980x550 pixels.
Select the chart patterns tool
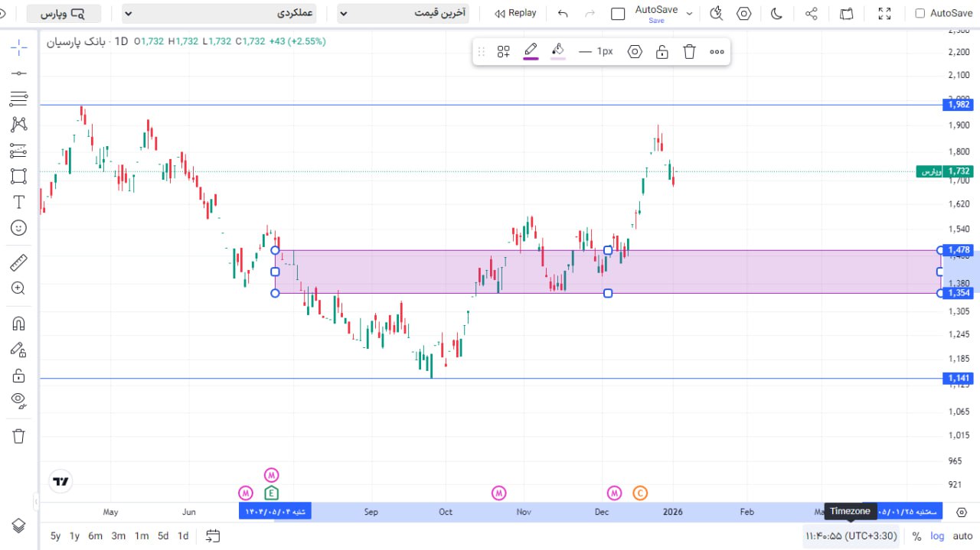coord(19,125)
